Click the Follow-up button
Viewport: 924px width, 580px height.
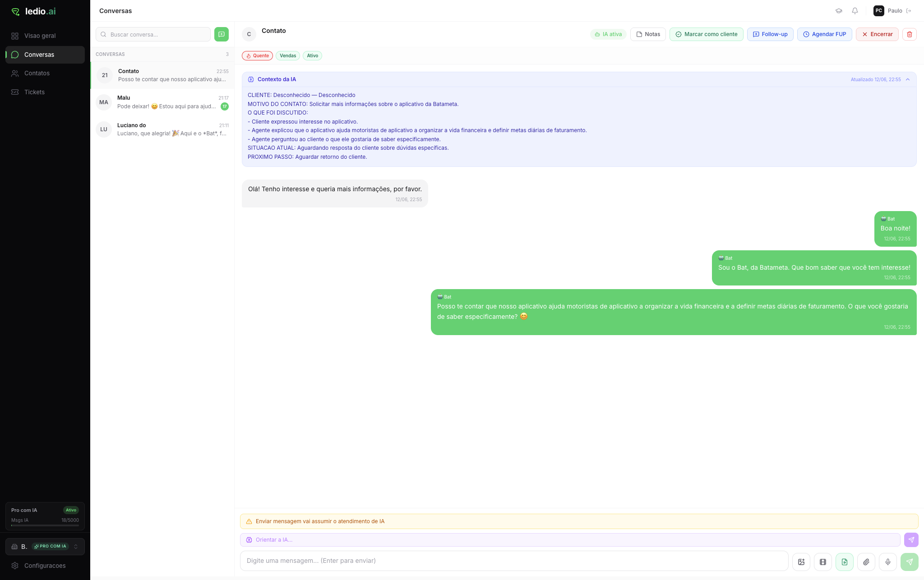[x=770, y=34]
